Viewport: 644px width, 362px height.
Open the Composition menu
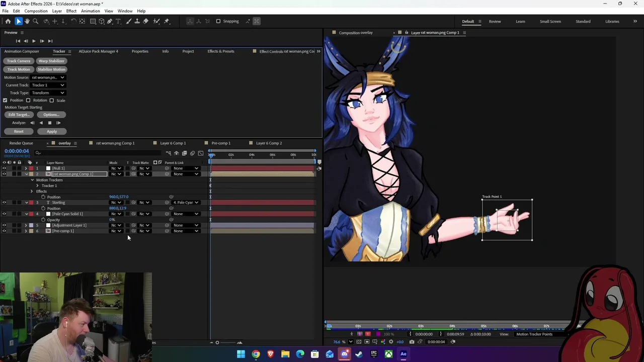coord(36,11)
